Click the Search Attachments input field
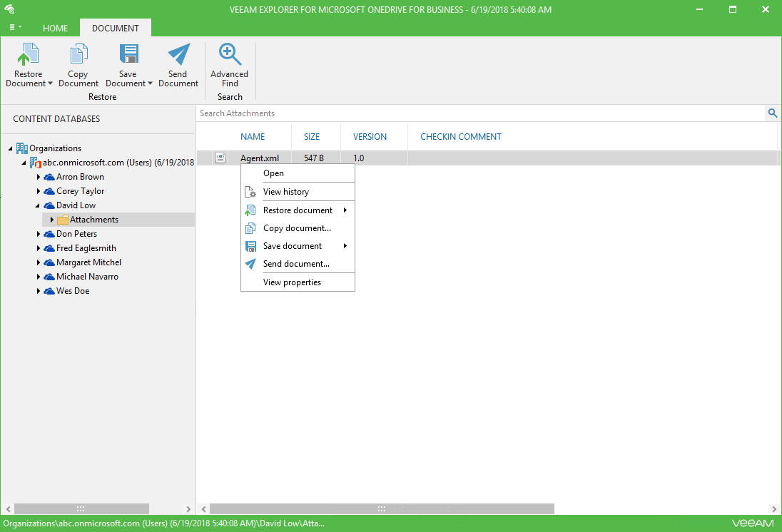The width and height of the screenshot is (782, 532). point(481,113)
